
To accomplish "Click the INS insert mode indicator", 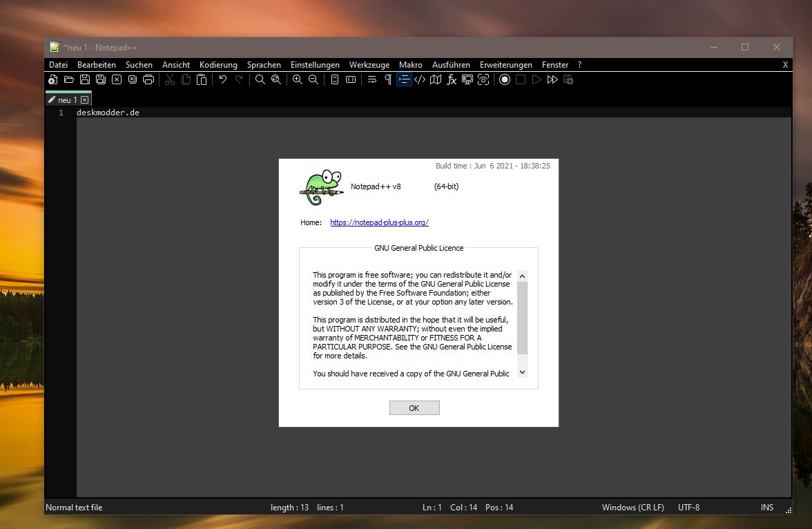I will [x=767, y=507].
